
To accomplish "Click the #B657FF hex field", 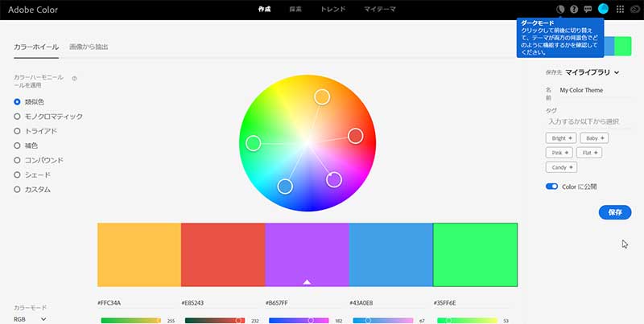I will click(x=304, y=303).
